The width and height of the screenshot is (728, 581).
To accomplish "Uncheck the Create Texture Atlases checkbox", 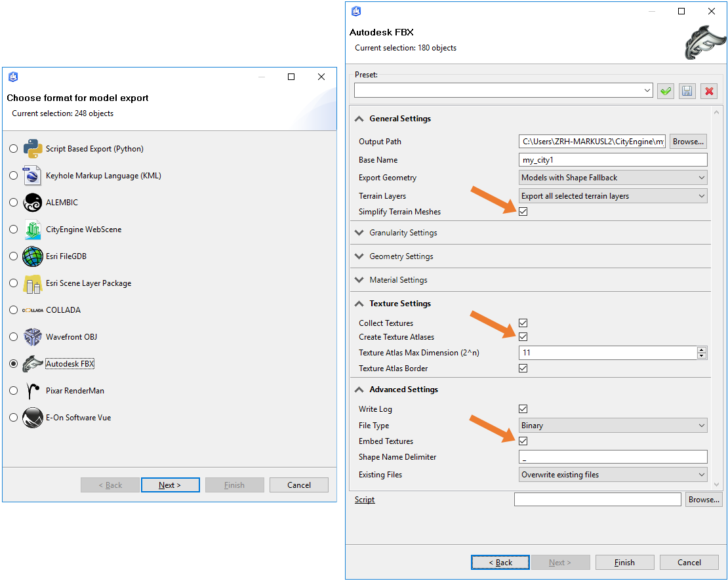I will tap(523, 337).
